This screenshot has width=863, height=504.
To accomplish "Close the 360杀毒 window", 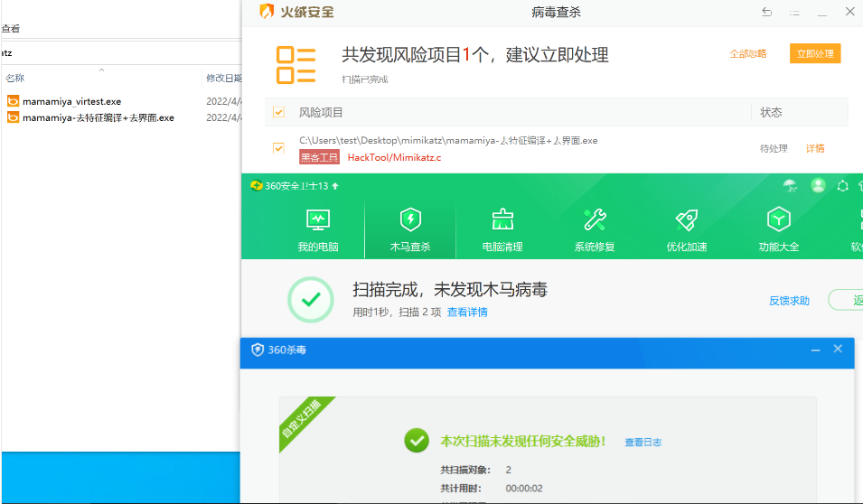I will click(x=838, y=349).
